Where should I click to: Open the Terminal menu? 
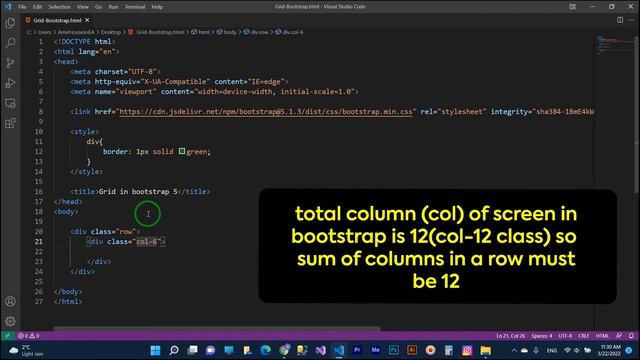click(135, 7)
